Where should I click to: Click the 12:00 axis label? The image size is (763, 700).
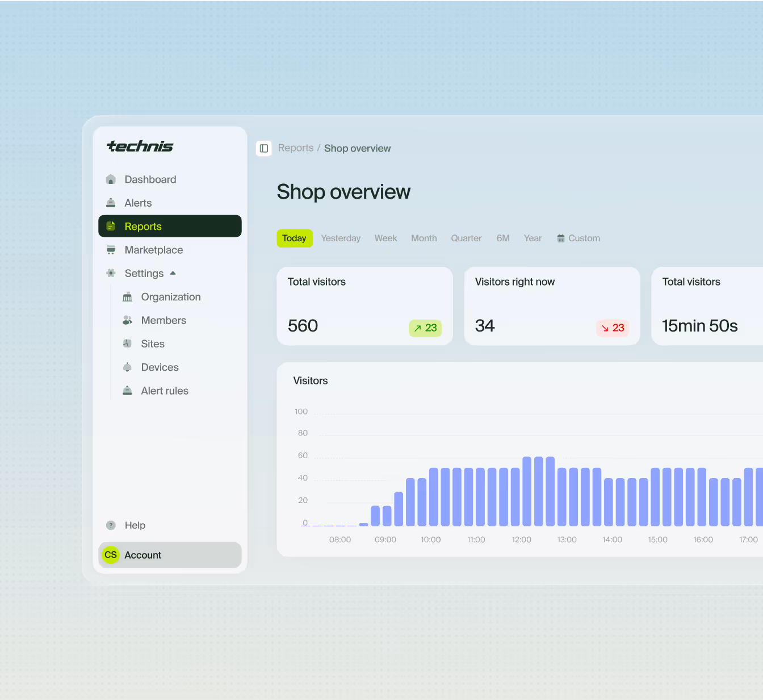521,539
